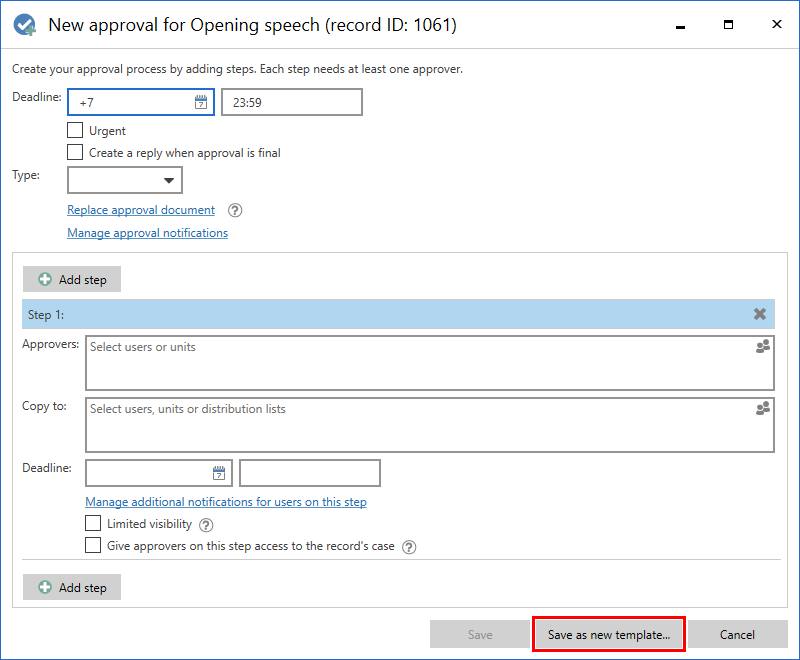Toggle the Limited visibility checkbox
The width and height of the screenshot is (800, 660).
[x=93, y=523]
